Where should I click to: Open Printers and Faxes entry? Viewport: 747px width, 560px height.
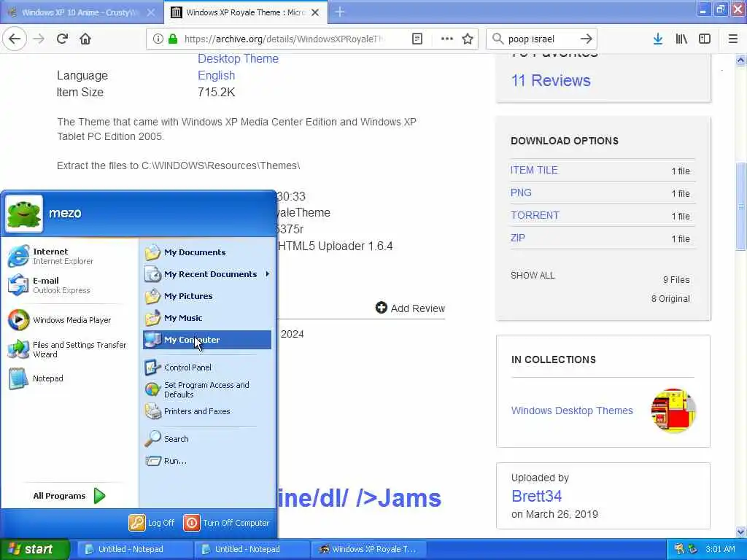point(207,411)
